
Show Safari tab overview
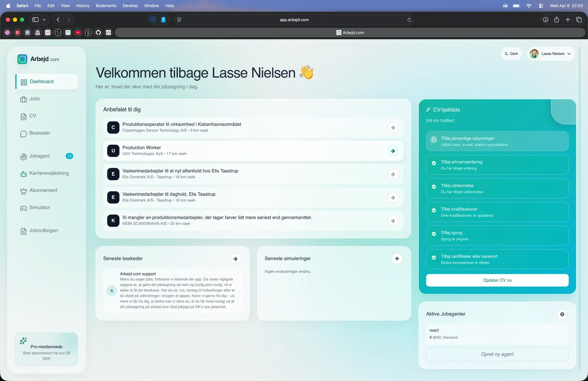(x=579, y=20)
